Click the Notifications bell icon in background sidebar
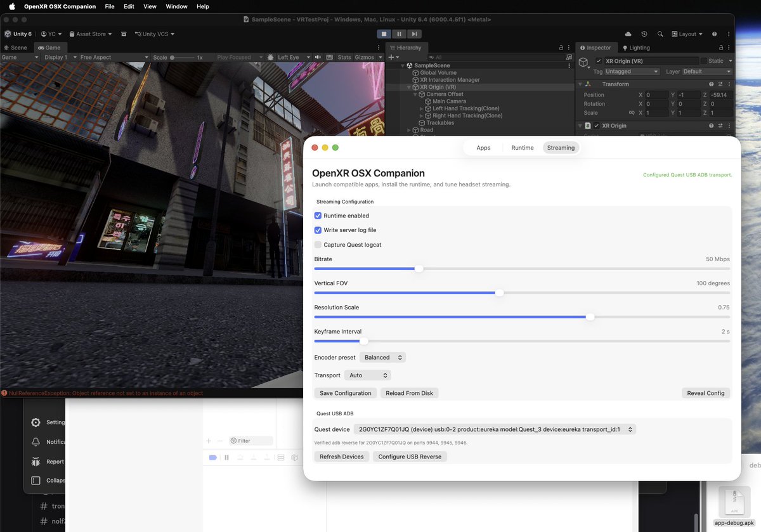The height and width of the screenshot is (532, 761). pyautogui.click(x=36, y=442)
